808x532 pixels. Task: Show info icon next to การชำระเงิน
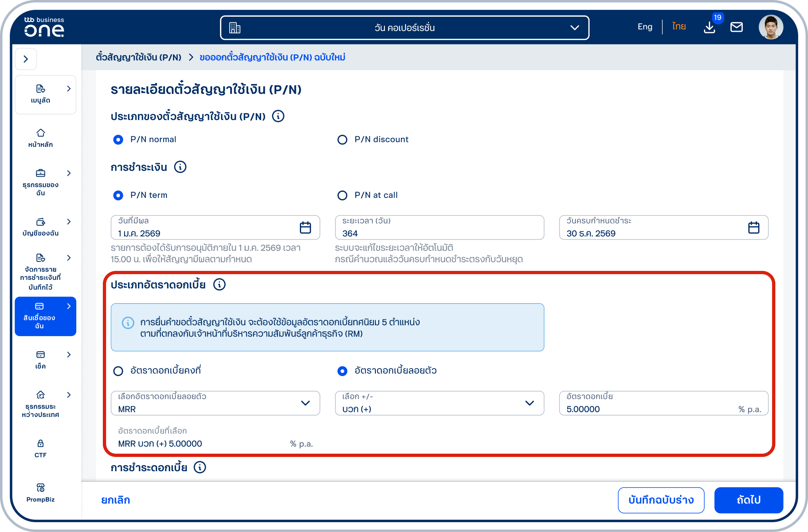coord(180,167)
